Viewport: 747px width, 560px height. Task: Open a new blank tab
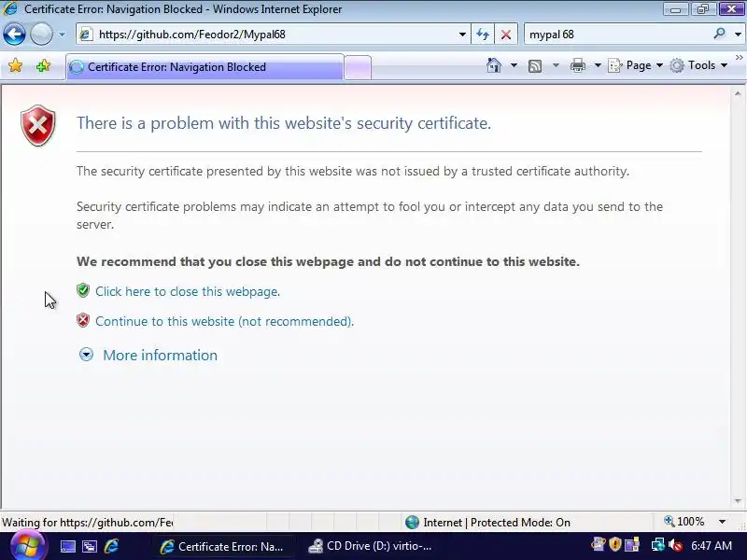click(x=358, y=67)
